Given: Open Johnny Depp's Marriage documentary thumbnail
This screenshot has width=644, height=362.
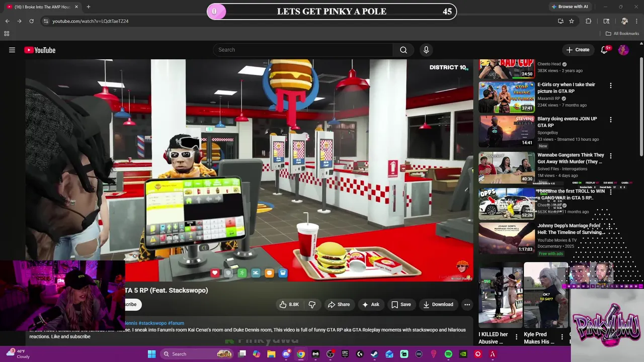Looking at the screenshot, I should [x=507, y=238].
